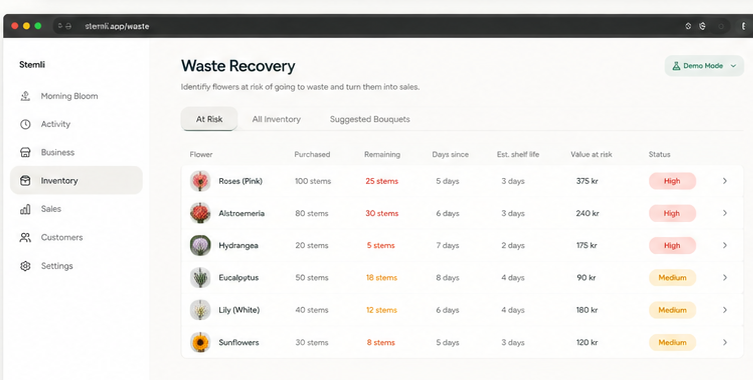The image size is (753, 380).
Task: Go to Activity page
Action: pyautogui.click(x=76, y=124)
